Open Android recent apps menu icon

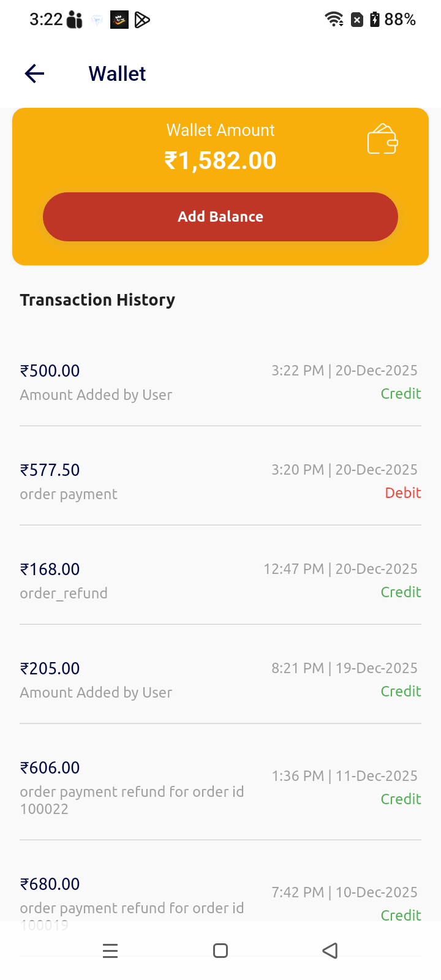(x=110, y=951)
